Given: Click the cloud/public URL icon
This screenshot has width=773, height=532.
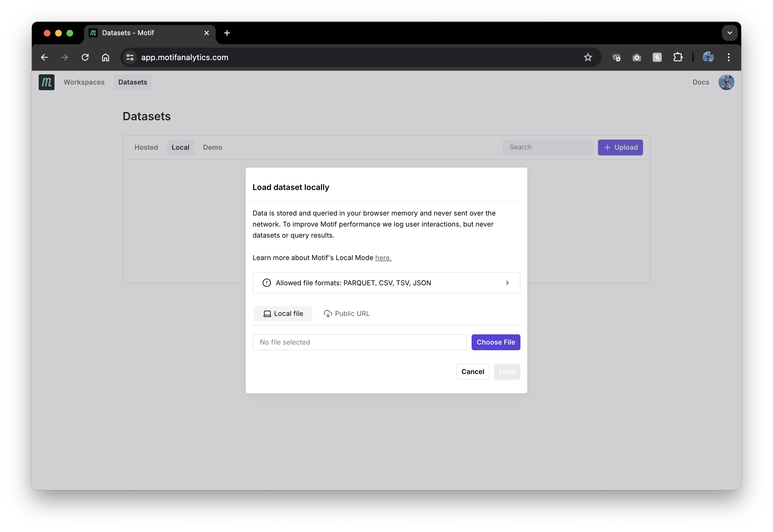Looking at the screenshot, I should (328, 313).
